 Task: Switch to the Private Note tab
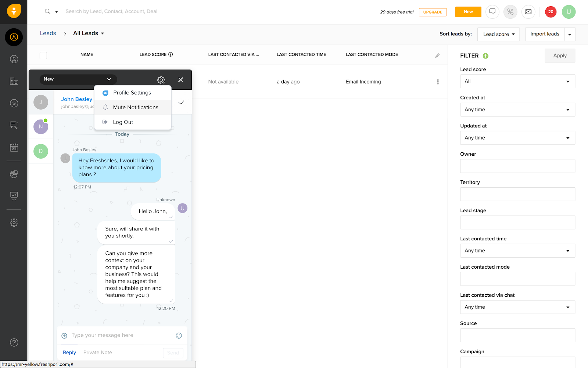[x=98, y=353]
